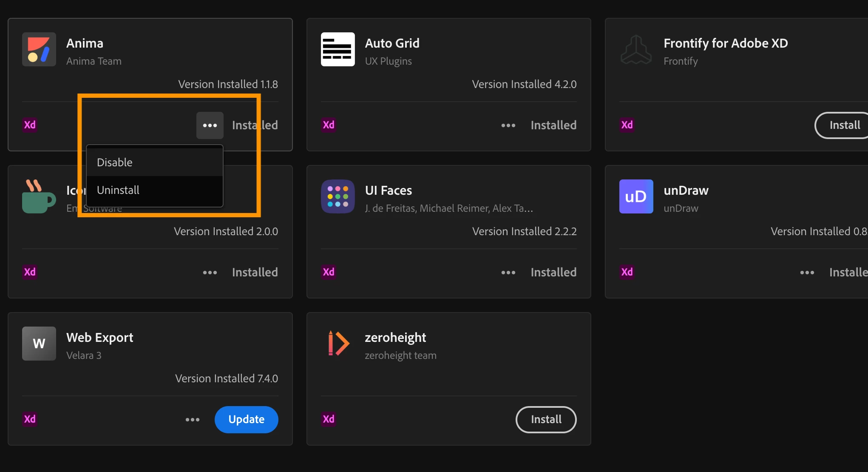868x472 pixels.
Task: Click the Frontify plugin logo icon
Action: [636, 49]
